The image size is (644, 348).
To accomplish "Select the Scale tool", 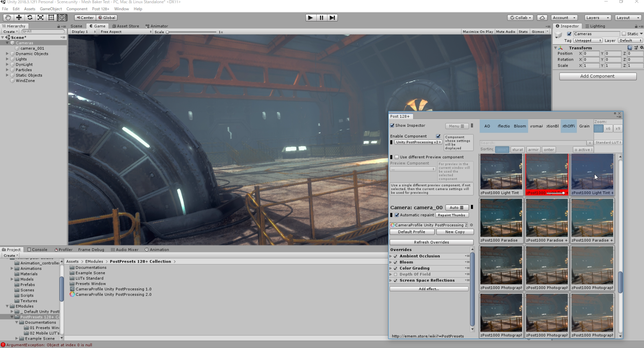I will point(41,17).
